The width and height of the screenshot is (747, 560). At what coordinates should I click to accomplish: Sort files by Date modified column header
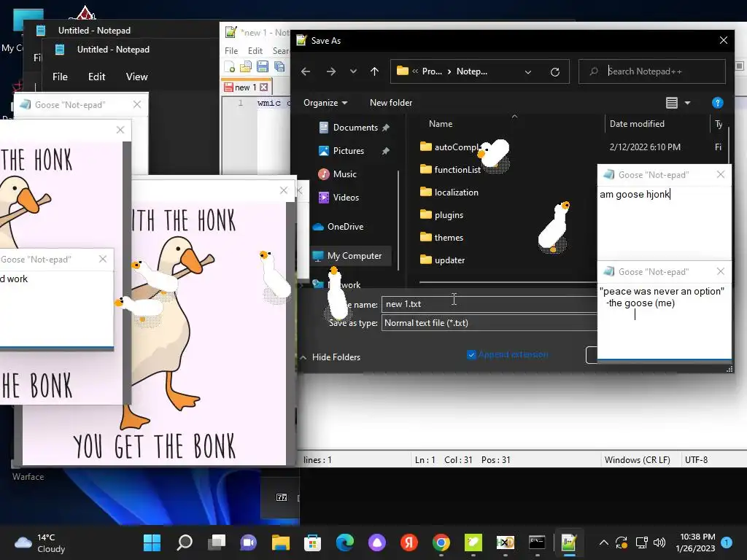(637, 124)
